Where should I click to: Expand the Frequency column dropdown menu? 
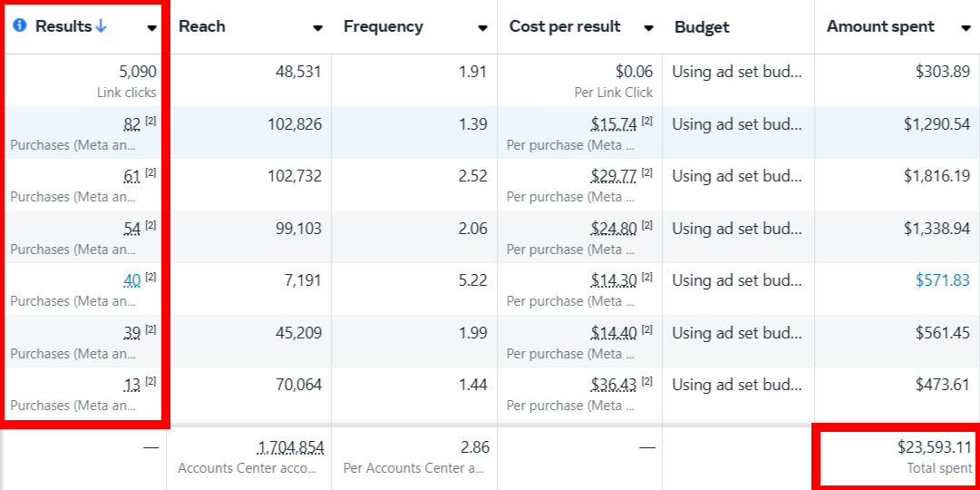tap(482, 28)
